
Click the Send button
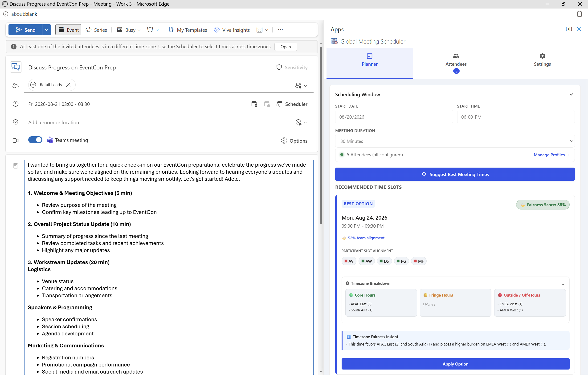pos(25,30)
